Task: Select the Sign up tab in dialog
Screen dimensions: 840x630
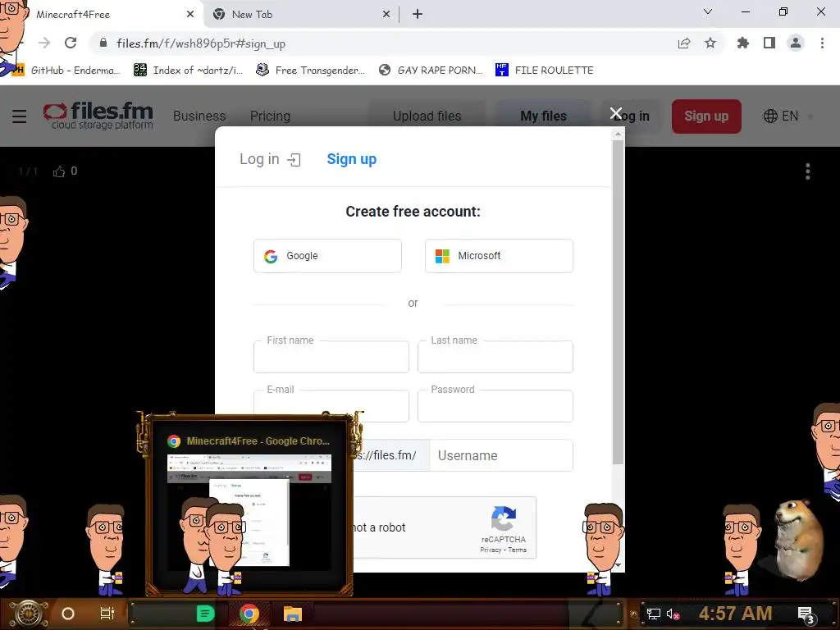Action: tap(351, 159)
